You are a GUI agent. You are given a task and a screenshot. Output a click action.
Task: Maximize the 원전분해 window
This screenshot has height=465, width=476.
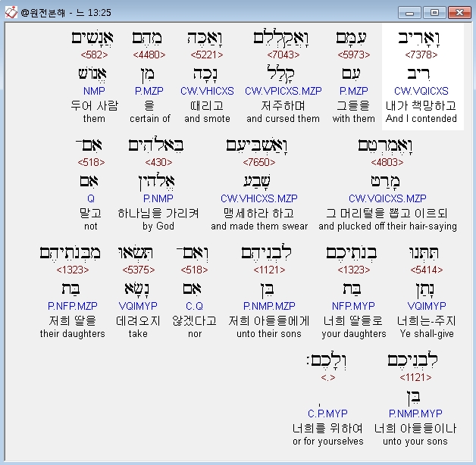pos(434,13)
